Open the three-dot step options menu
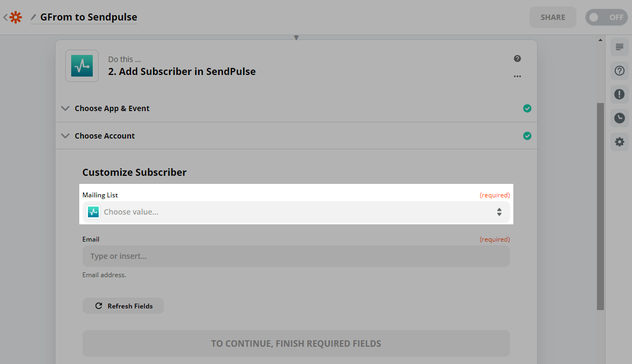 [x=517, y=77]
